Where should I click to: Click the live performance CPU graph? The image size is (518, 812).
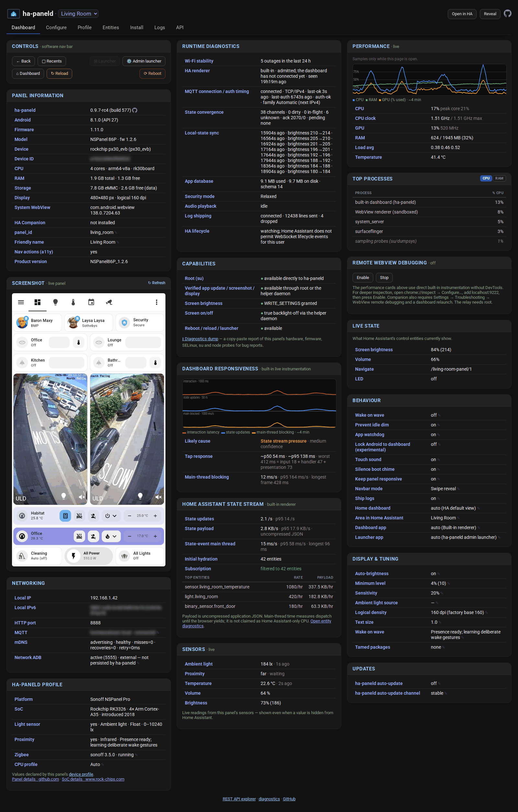[x=429, y=80]
